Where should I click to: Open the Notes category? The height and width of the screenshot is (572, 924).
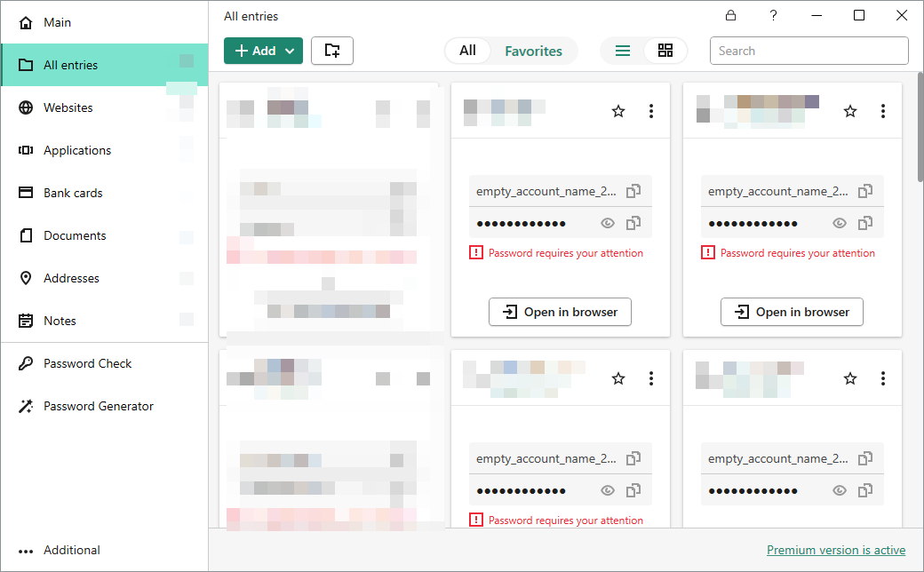point(104,321)
